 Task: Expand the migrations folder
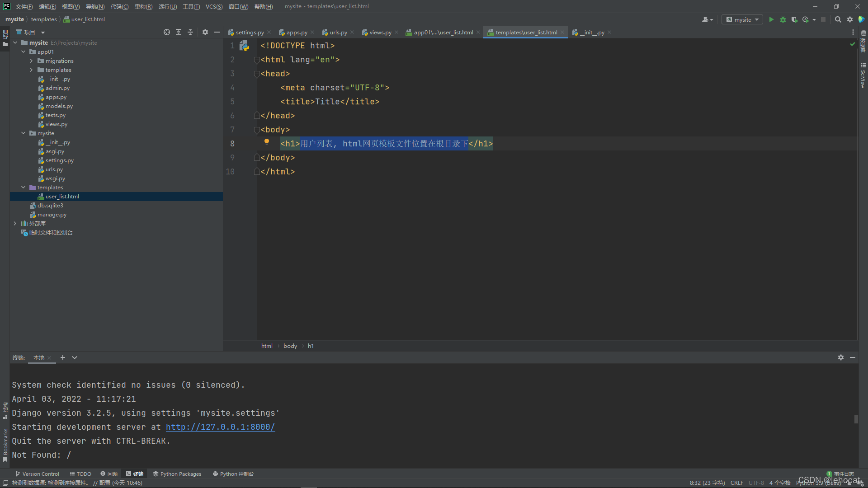(31, 61)
